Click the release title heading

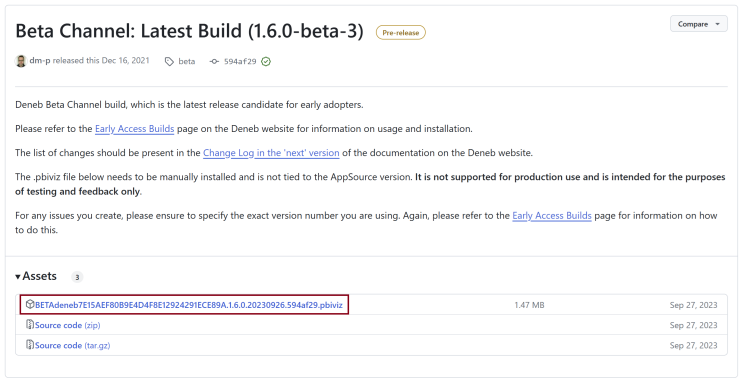189,31
